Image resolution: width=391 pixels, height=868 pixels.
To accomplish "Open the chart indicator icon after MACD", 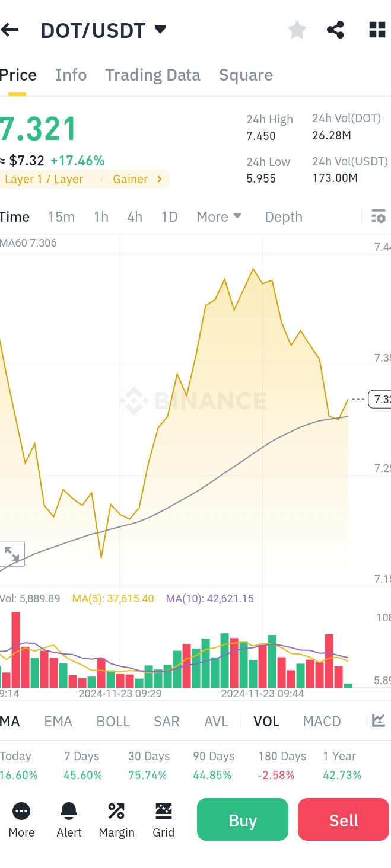I will 378,721.
